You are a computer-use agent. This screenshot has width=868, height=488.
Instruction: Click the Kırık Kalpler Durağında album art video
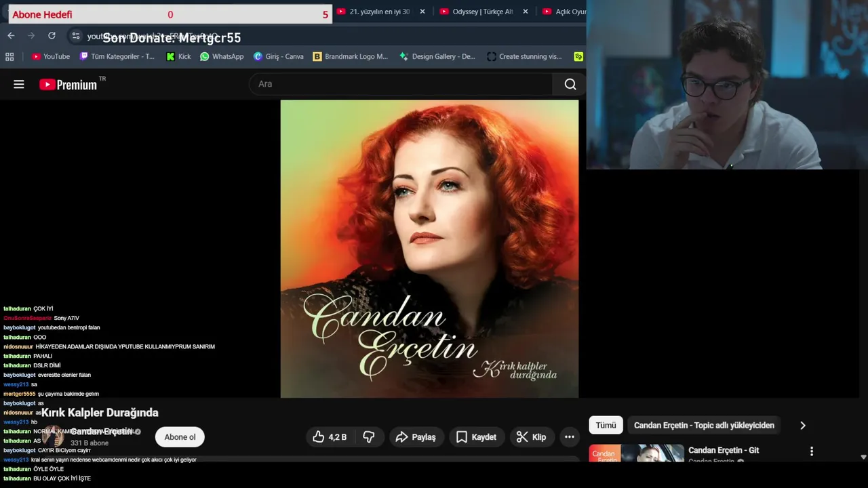pyautogui.click(x=429, y=249)
